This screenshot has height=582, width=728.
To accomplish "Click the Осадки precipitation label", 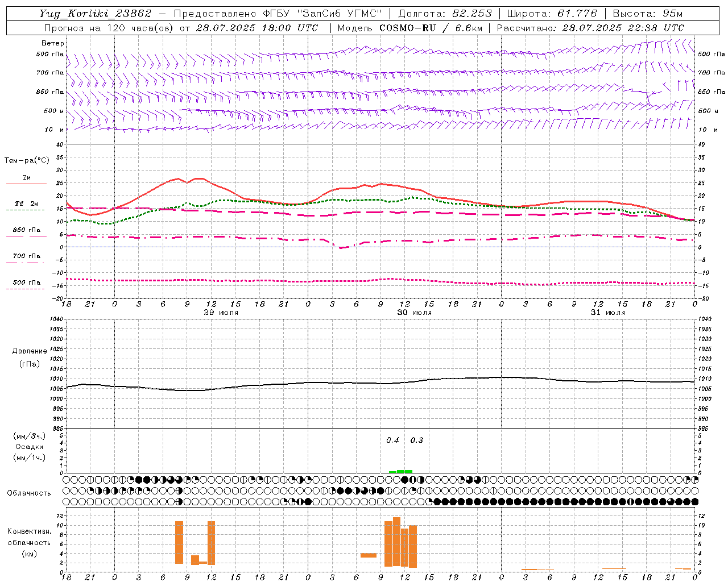I will point(29,447).
